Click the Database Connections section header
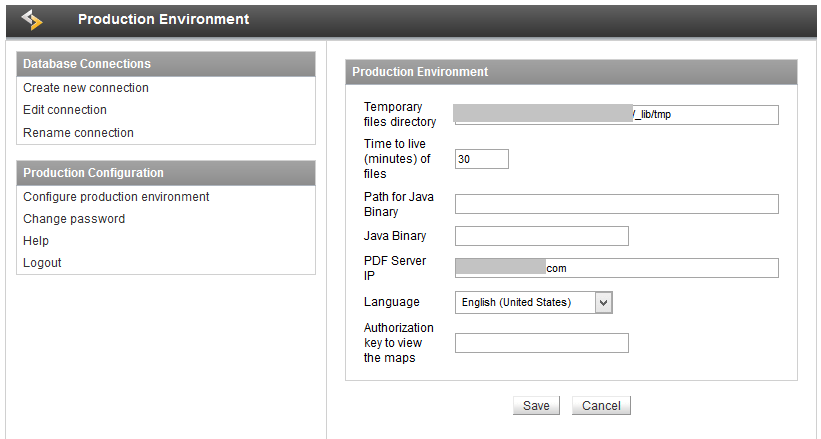The image size is (821, 439). [166, 64]
